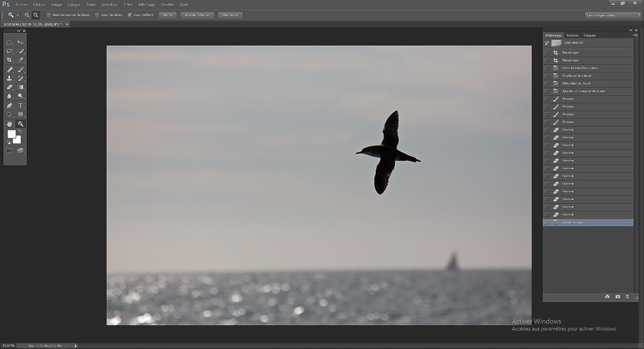644x349 pixels.
Task: Delete current history state with trash icon
Action: coord(627,296)
